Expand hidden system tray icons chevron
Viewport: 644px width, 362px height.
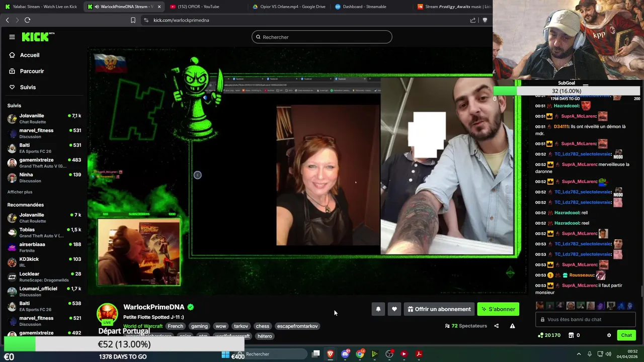(x=579, y=354)
